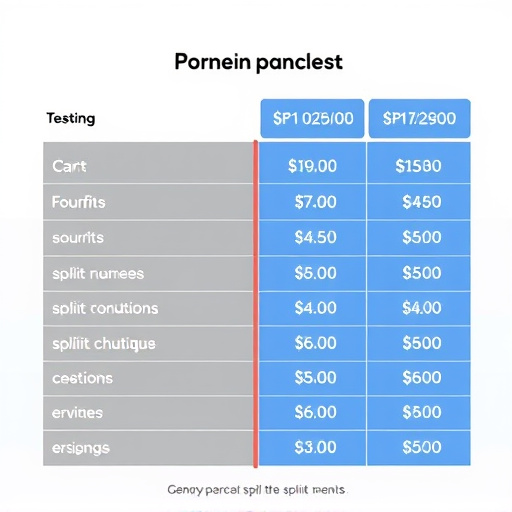Select the cestions row label
The image size is (512, 512).
pos(83,378)
